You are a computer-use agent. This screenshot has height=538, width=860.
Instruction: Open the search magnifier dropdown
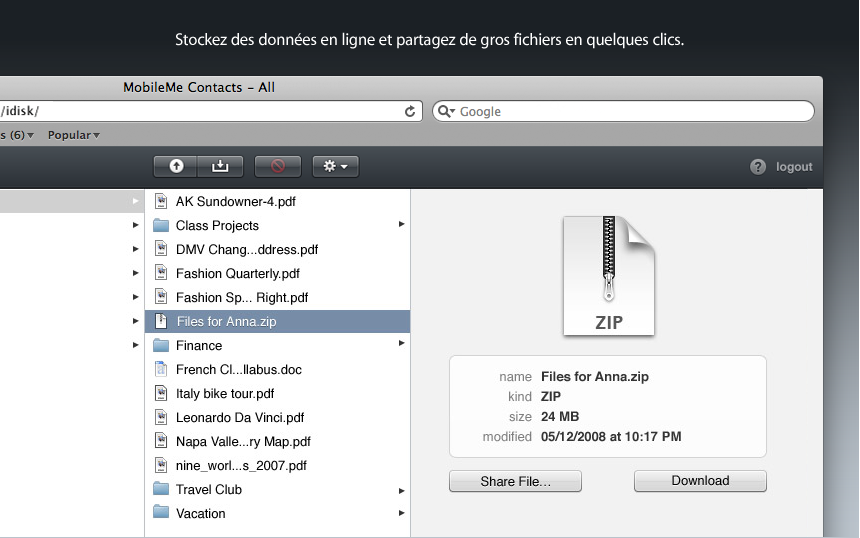(446, 111)
